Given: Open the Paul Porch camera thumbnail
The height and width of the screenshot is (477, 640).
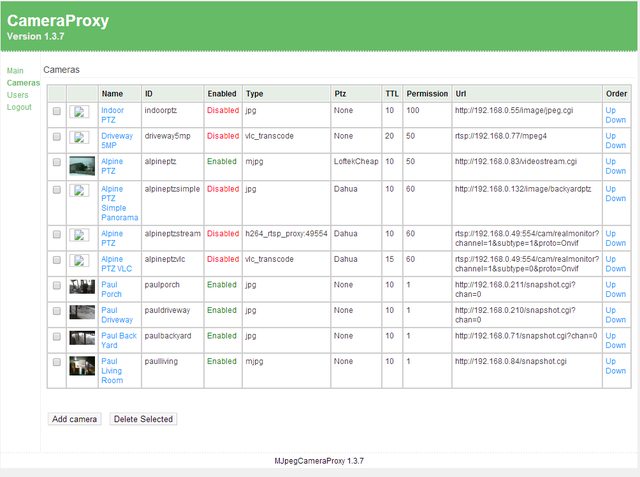Looking at the screenshot, I should [82, 287].
